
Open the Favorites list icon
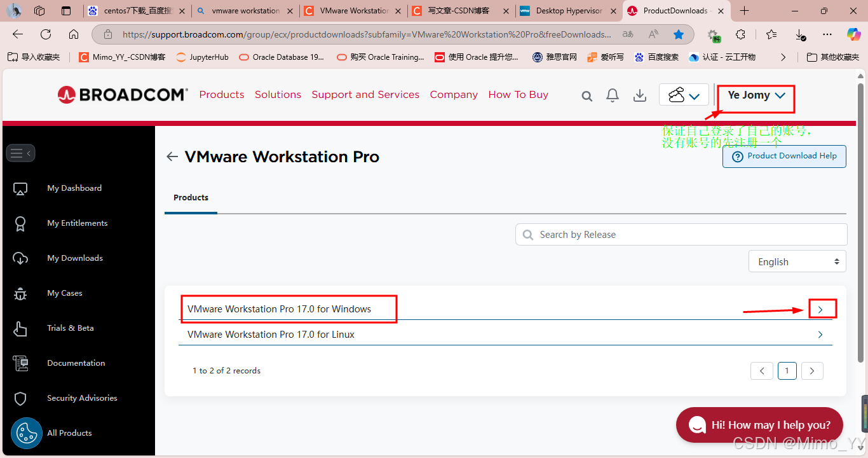(771, 34)
